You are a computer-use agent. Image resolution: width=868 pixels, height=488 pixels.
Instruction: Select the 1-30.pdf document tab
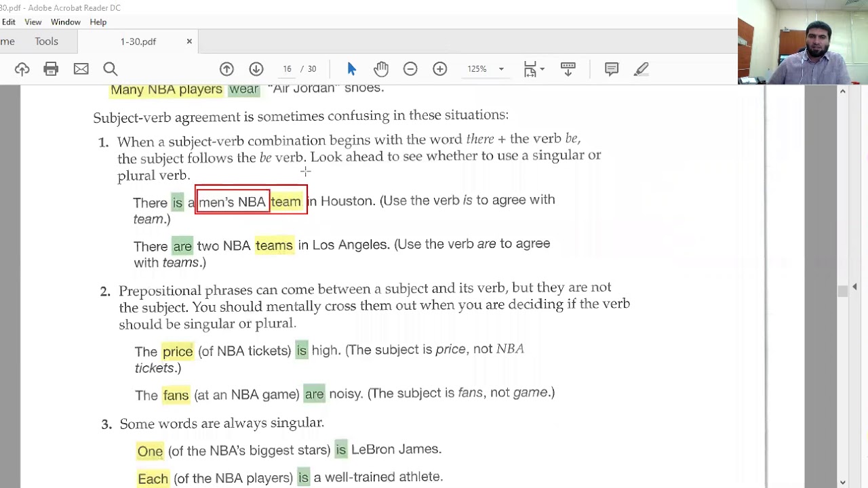click(x=138, y=41)
